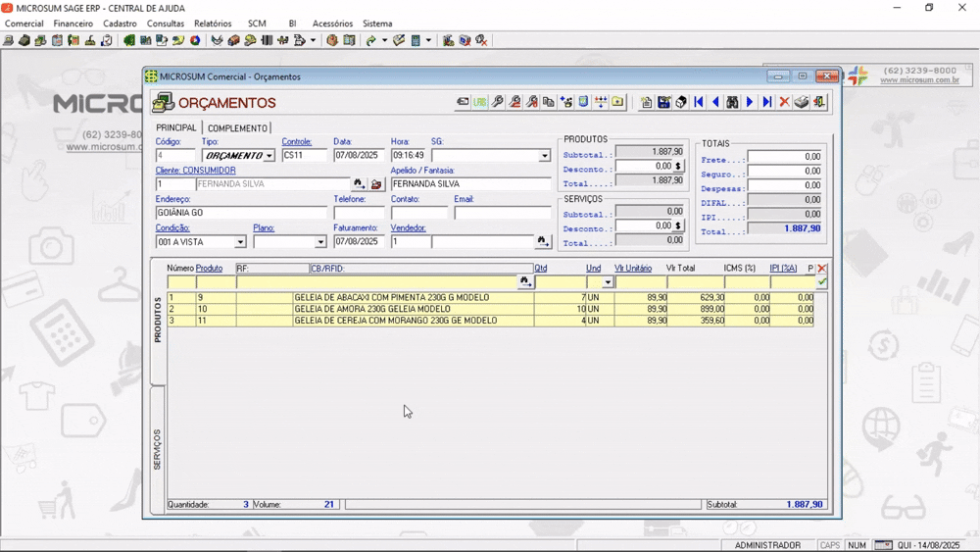The height and width of the screenshot is (552, 980).
Task: Click the floppy disk save icon
Action: coord(663,102)
